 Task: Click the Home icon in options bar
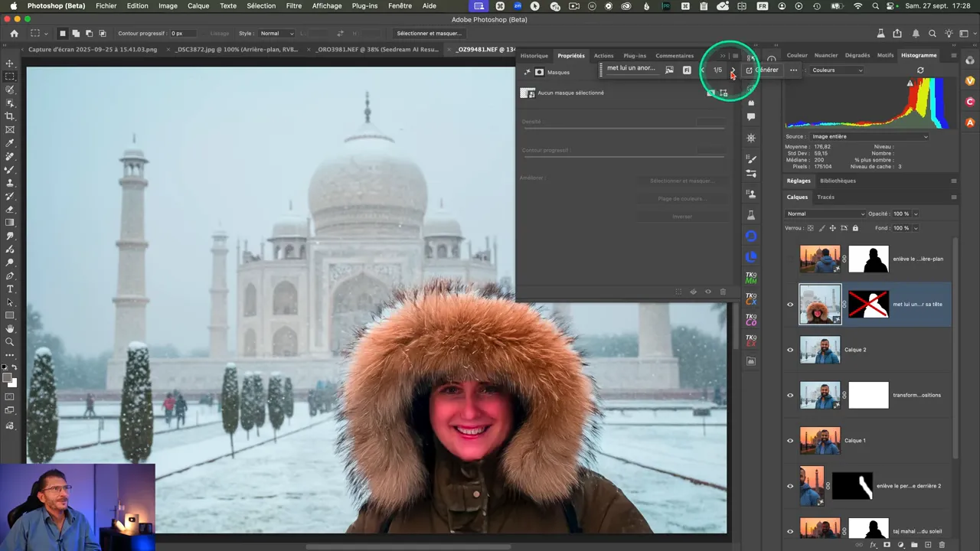[x=14, y=34]
